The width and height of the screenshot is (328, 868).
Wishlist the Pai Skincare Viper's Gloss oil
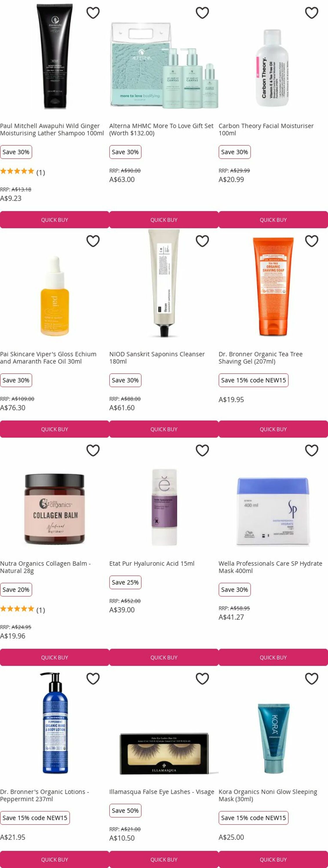click(93, 241)
